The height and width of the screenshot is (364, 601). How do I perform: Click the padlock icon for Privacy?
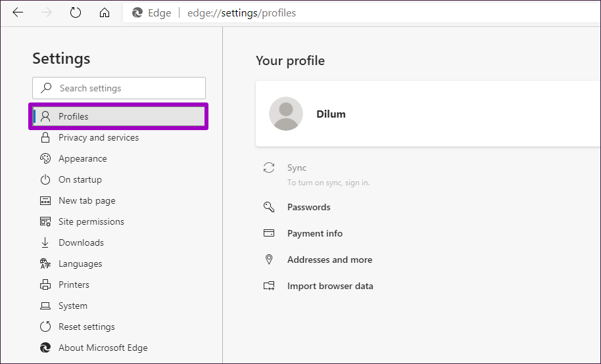click(45, 137)
